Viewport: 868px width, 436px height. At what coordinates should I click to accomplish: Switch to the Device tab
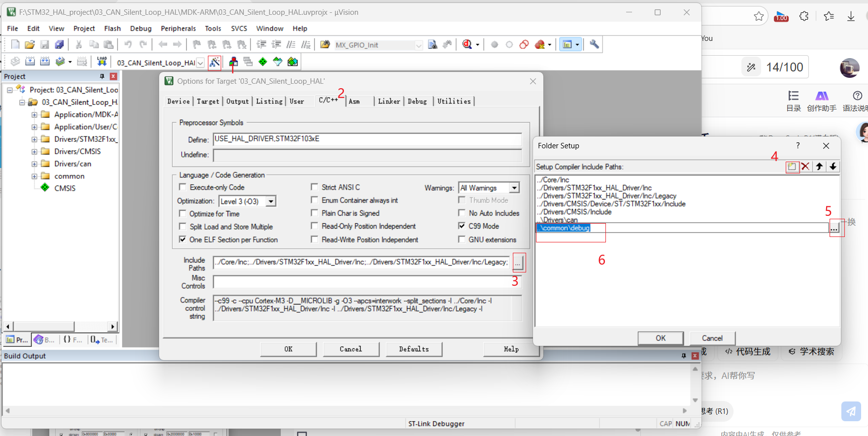[x=178, y=101]
